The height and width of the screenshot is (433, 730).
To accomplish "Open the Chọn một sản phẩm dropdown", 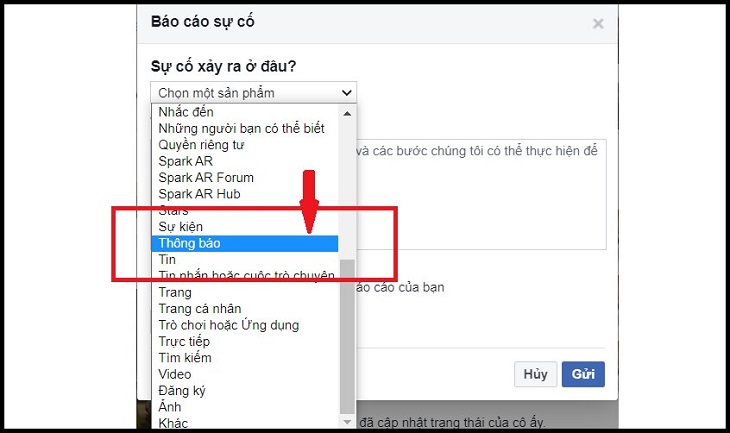I will point(253,93).
